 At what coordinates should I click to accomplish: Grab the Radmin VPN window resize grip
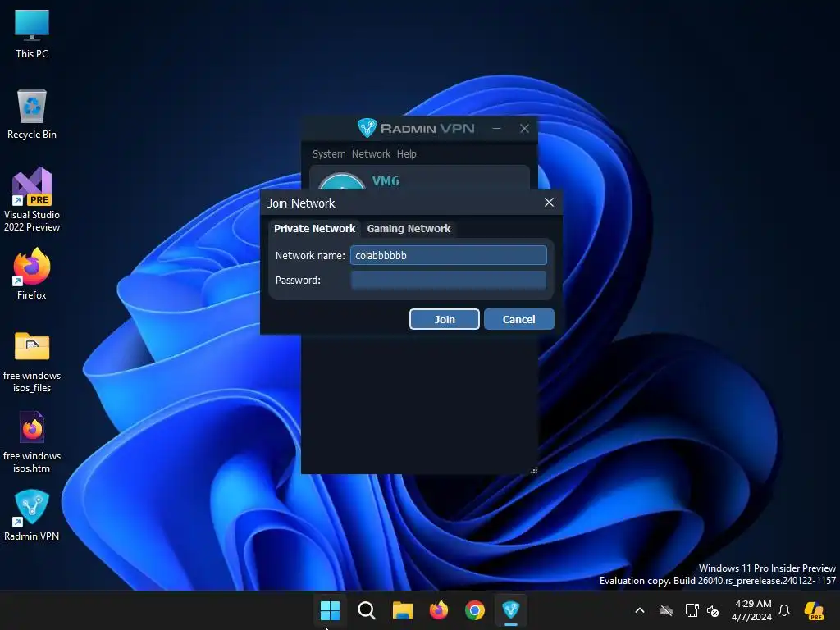coord(533,470)
